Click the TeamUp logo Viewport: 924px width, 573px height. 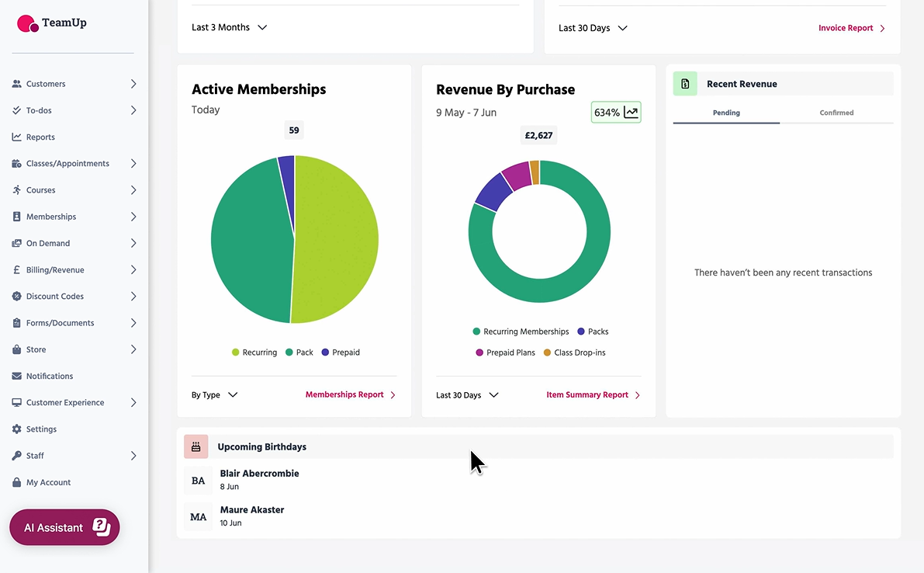tap(52, 23)
